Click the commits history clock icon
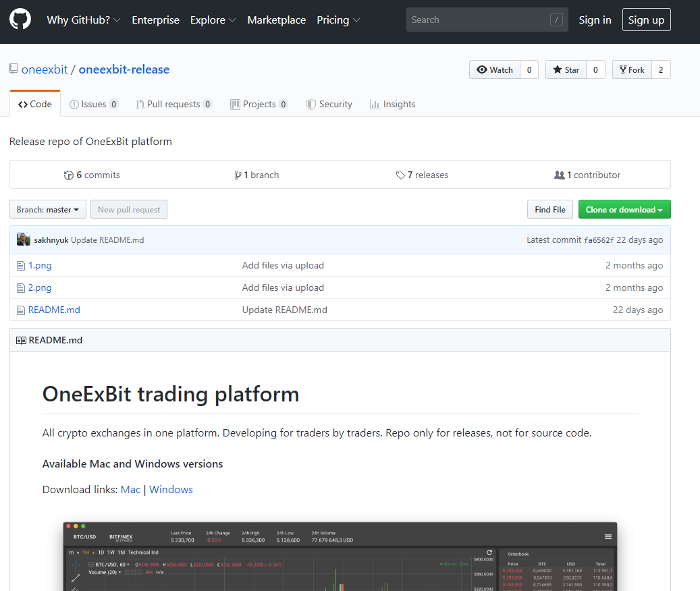 (69, 175)
